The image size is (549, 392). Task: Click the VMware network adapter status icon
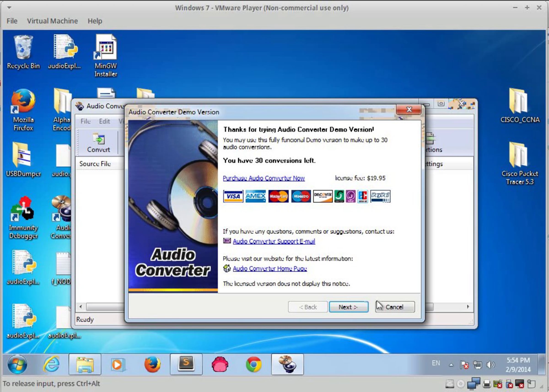pyautogui.click(x=474, y=384)
